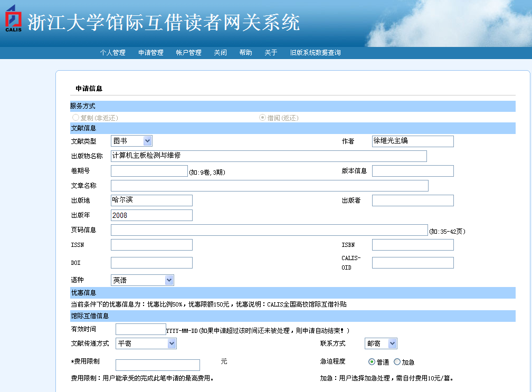The width and height of the screenshot is (532, 392).
Task: Select the 借阅(返还) radio button
Action: 262,118
